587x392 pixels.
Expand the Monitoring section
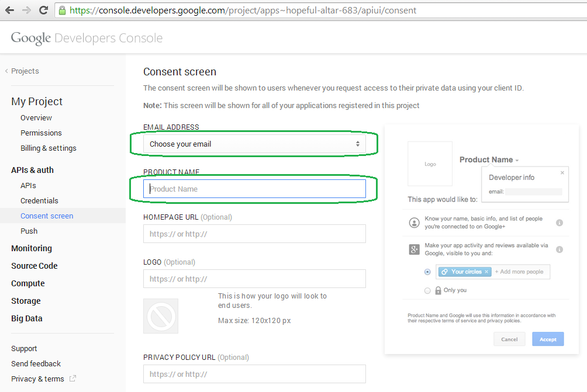pos(32,248)
